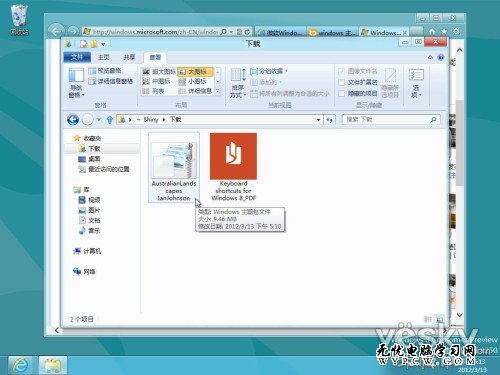
Task: Select Keyboard shortcuts for Windows 8 PDF
Action: [x=233, y=167]
